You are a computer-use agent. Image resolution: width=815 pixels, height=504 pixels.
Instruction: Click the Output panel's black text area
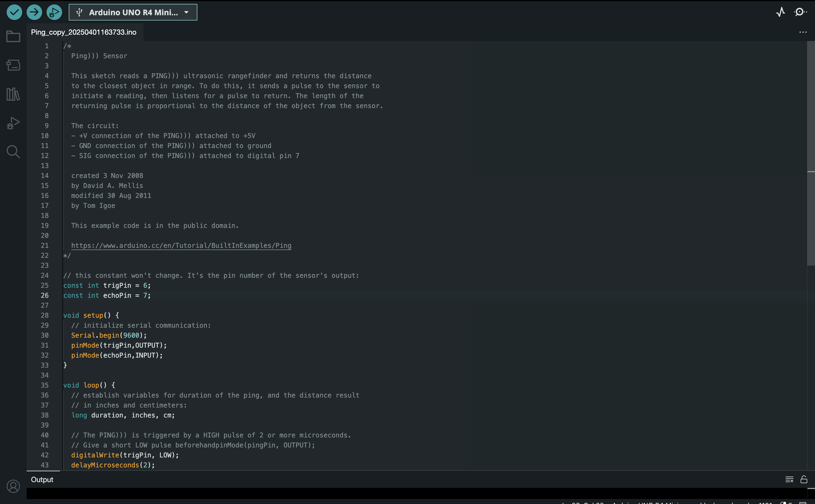coord(417,493)
